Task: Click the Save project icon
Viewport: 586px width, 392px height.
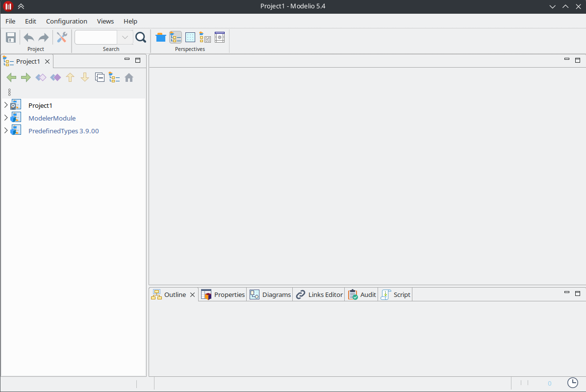Action: 10,37
